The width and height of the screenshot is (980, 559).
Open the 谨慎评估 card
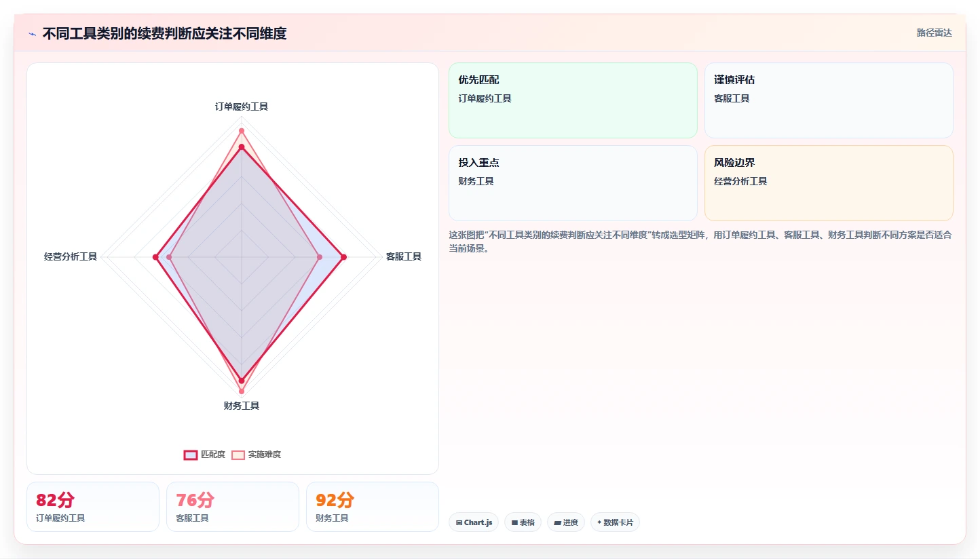829,100
